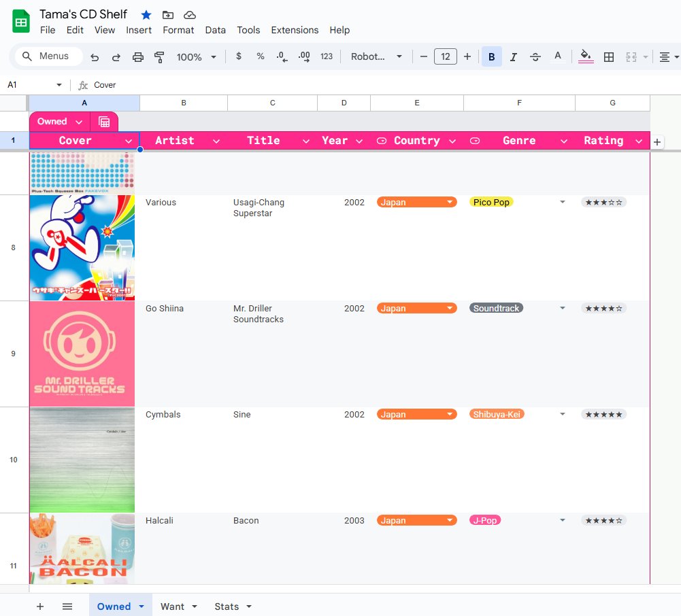
Task: Open the File menu
Action: click(48, 30)
